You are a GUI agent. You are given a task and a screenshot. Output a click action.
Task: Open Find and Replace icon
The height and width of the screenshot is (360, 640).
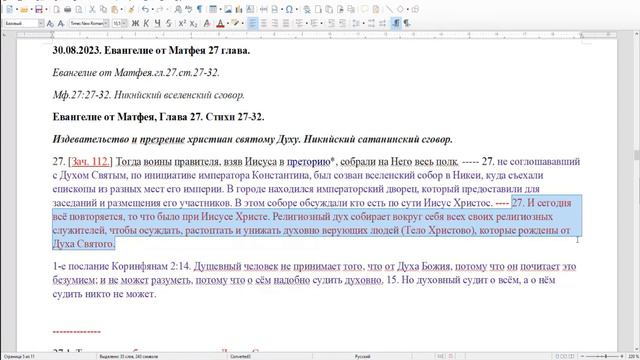(x=178, y=9)
